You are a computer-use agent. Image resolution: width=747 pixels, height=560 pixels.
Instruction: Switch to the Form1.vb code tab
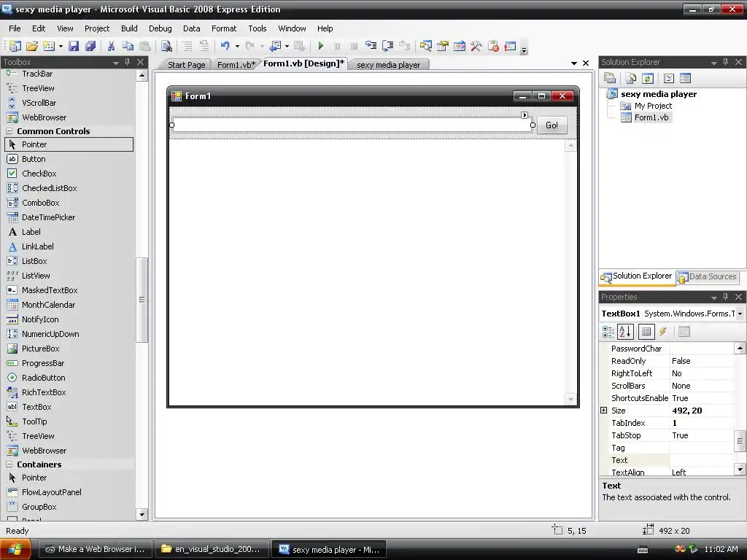click(x=236, y=65)
